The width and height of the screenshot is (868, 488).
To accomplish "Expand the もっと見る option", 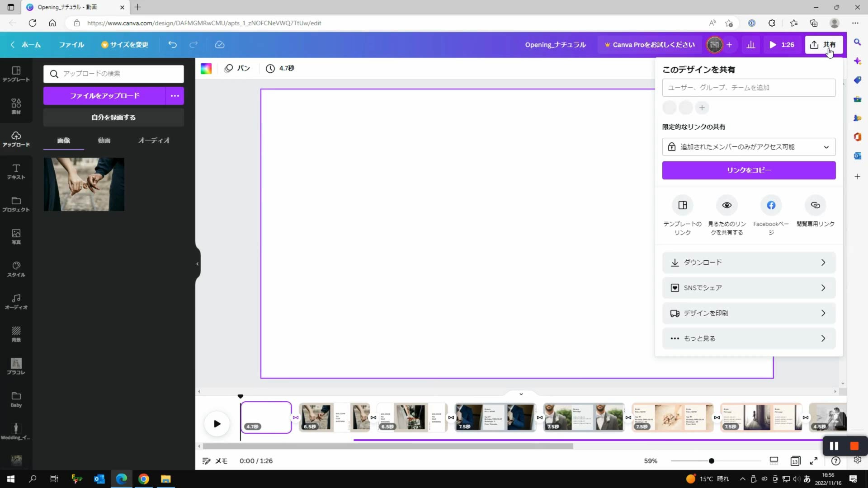I will point(749,338).
